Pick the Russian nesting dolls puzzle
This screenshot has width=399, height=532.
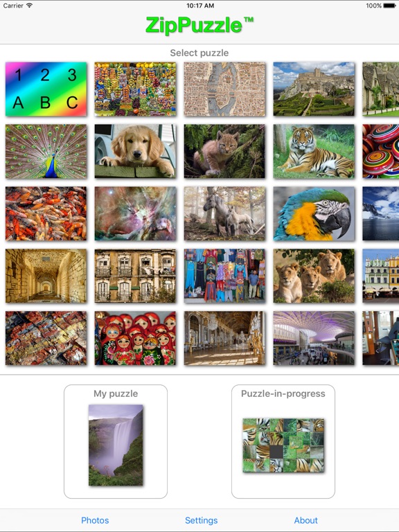(135, 338)
